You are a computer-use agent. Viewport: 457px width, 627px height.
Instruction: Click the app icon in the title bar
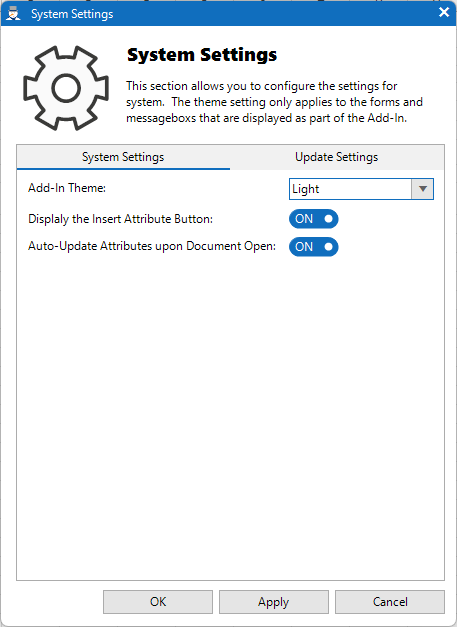[13, 14]
